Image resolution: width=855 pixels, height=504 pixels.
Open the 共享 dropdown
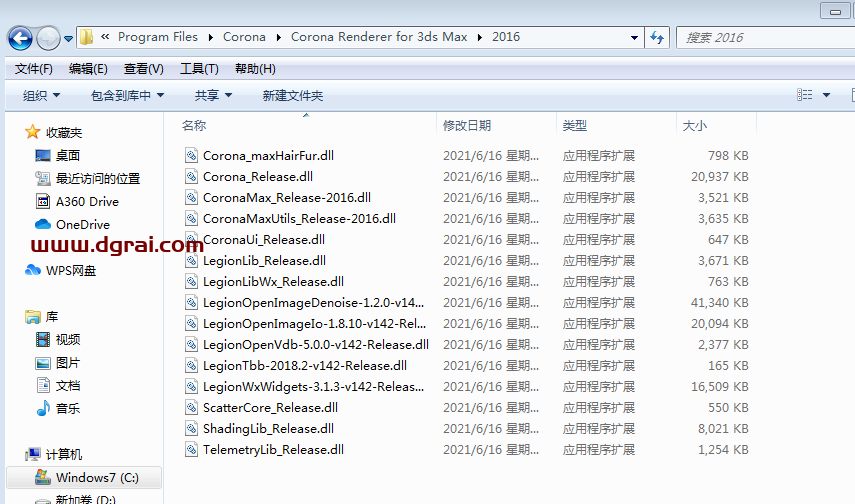213,95
